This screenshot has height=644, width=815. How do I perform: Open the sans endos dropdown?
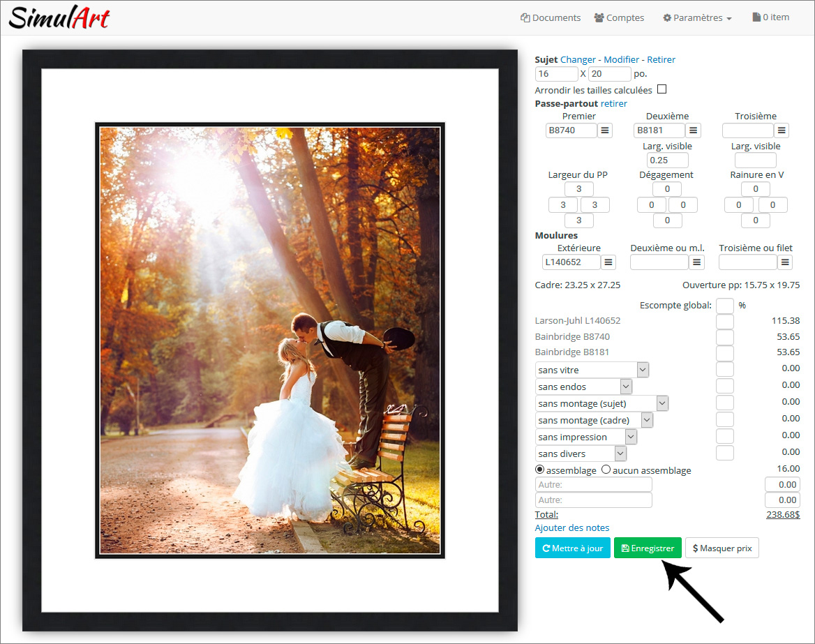click(x=584, y=387)
